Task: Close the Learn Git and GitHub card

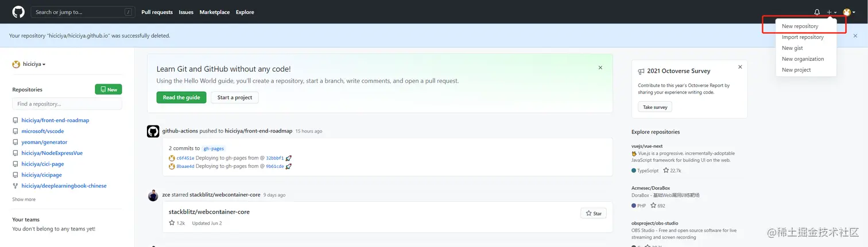Action: pyautogui.click(x=600, y=68)
